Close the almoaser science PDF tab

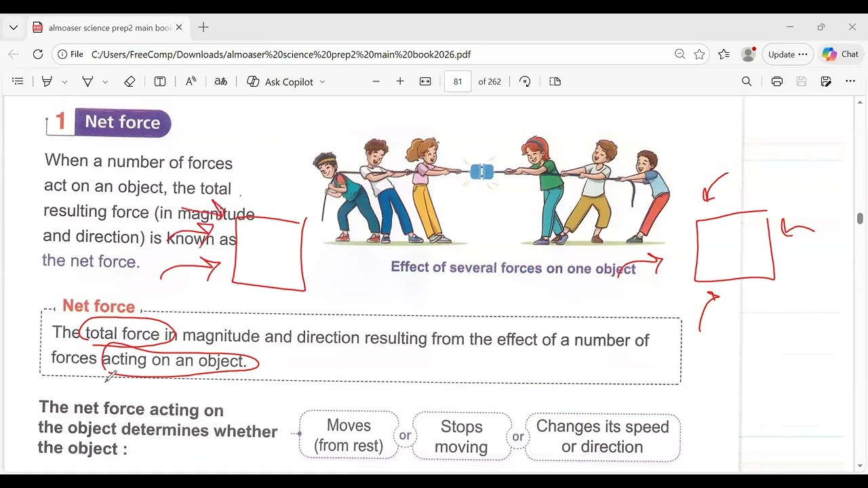pyautogui.click(x=179, y=28)
